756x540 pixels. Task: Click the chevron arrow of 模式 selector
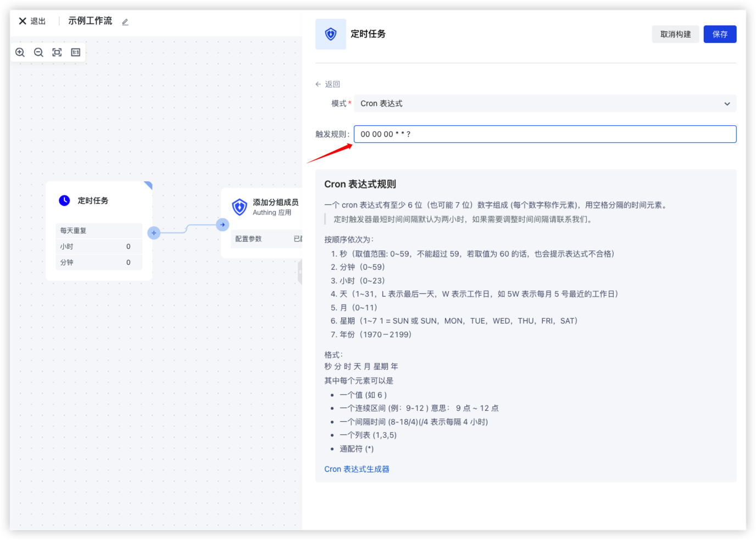727,104
